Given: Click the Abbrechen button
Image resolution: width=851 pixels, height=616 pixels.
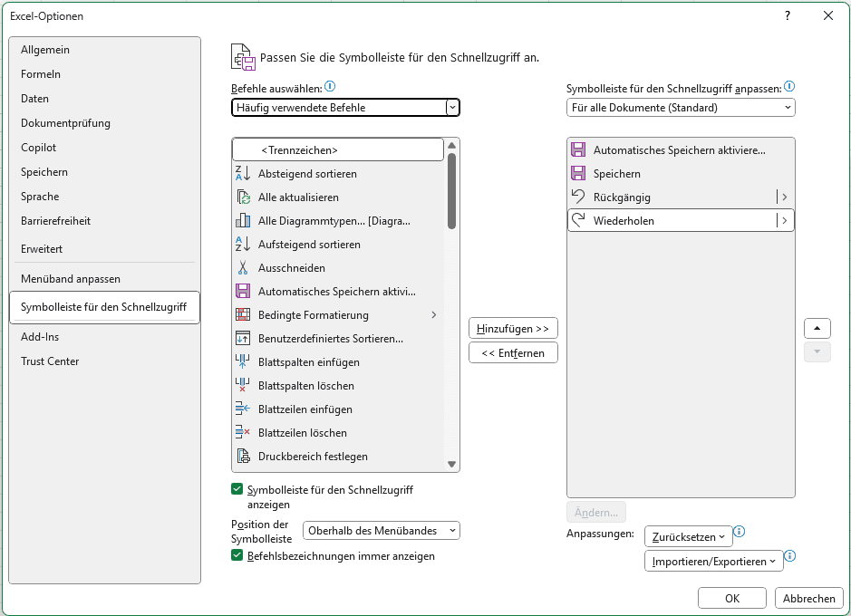Looking at the screenshot, I should pyautogui.click(x=808, y=598).
